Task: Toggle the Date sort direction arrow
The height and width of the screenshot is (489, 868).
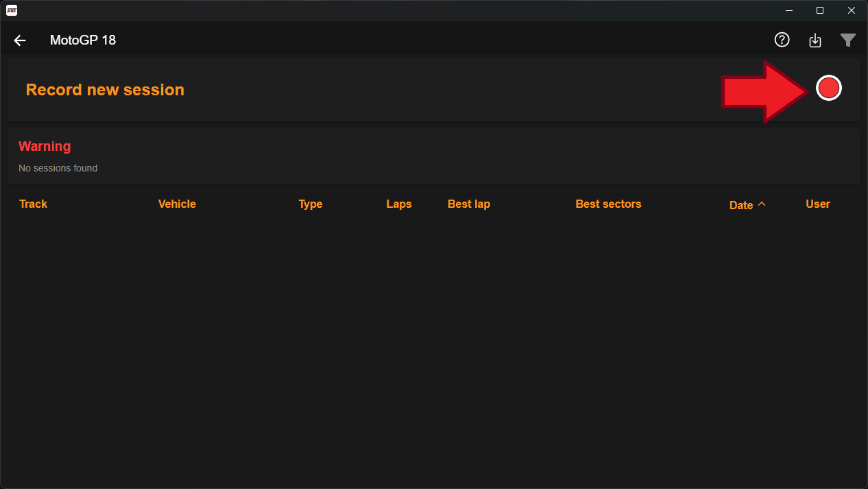Action: [x=762, y=204]
